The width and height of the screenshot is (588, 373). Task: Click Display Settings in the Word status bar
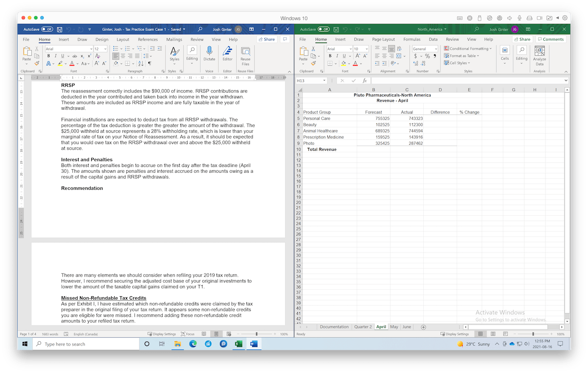tap(162, 334)
